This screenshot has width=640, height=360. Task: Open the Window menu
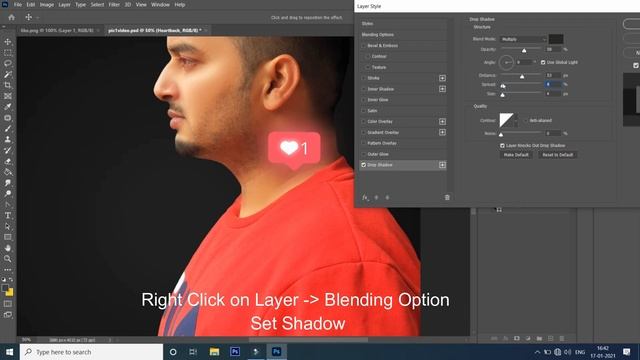coord(160,5)
